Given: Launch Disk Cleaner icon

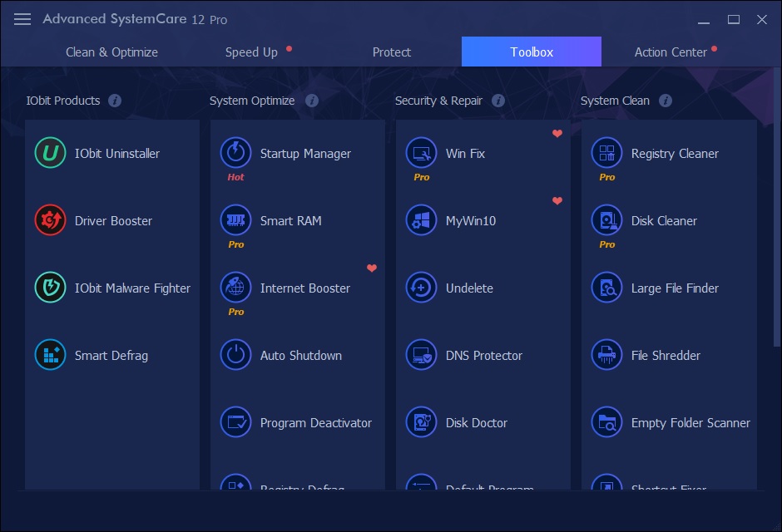Looking at the screenshot, I should click(x=607, y=220).
